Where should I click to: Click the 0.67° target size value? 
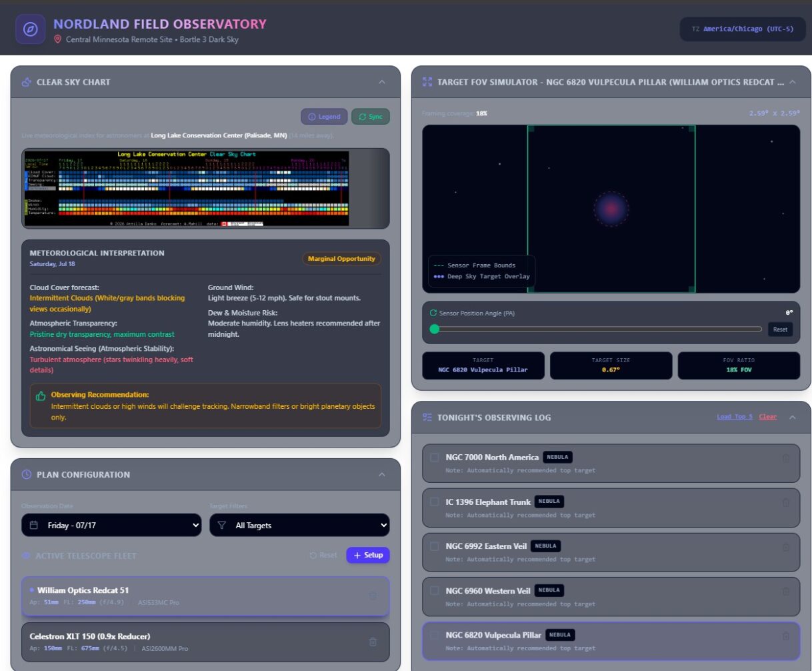(611, 370)
